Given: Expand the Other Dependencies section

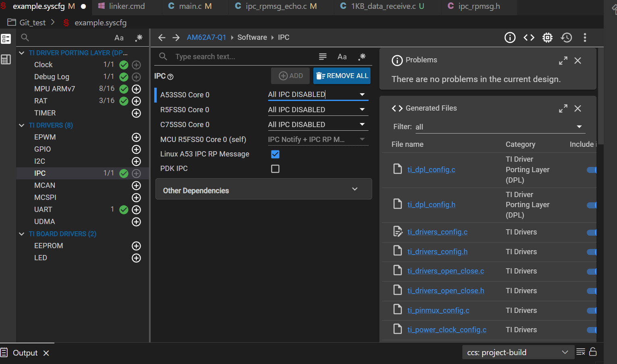Looking at the screenshot, I should [x=263, y=189].
